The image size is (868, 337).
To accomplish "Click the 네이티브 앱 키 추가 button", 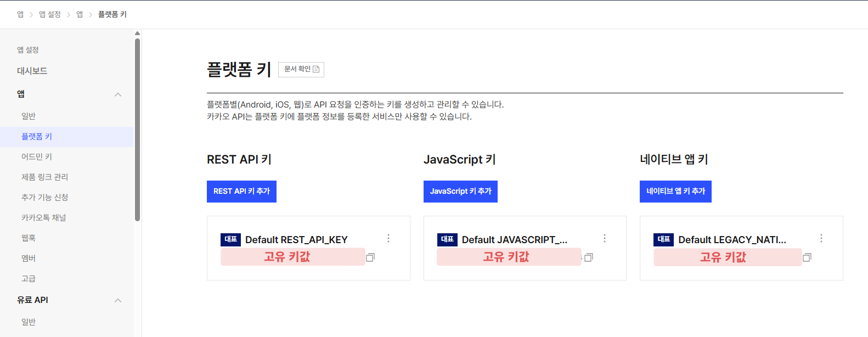I will click(x=675, y=192).
